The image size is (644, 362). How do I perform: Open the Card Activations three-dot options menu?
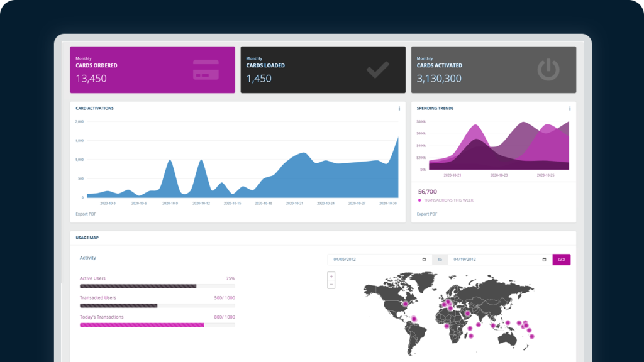(399, 109)
